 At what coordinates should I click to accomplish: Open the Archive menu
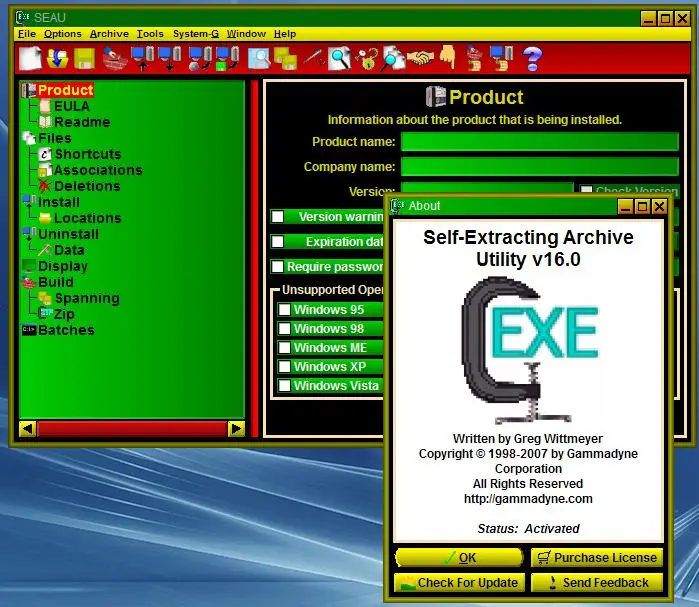tap(109, 34)
